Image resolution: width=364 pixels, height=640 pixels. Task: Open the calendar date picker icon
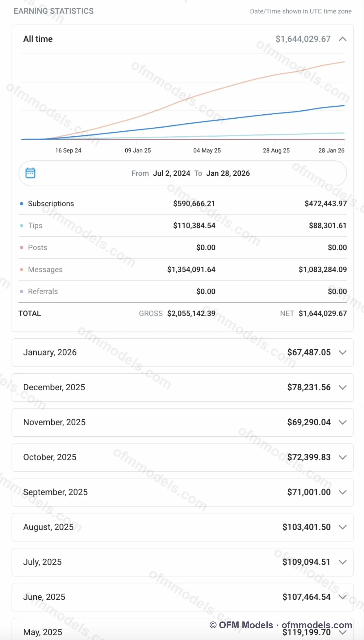(x=30, y=173)
